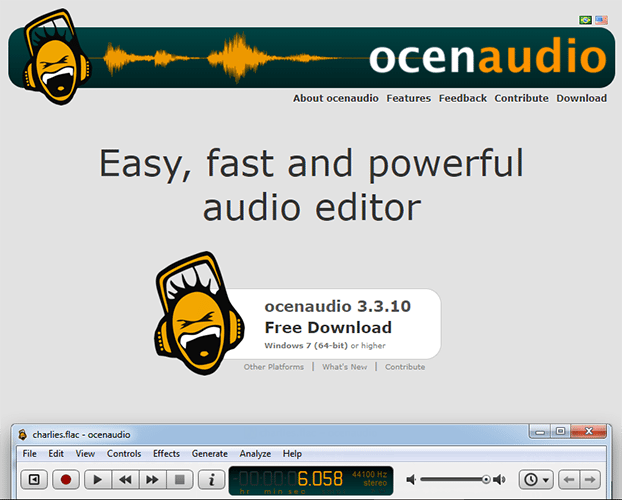Viewport: 622px width, 500px height.
Task: Adjust the volume slider
Action: point(455,480)
